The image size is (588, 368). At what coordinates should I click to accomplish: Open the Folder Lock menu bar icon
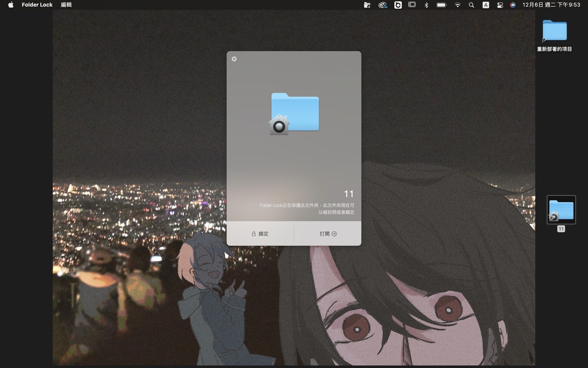click(367, 5)
